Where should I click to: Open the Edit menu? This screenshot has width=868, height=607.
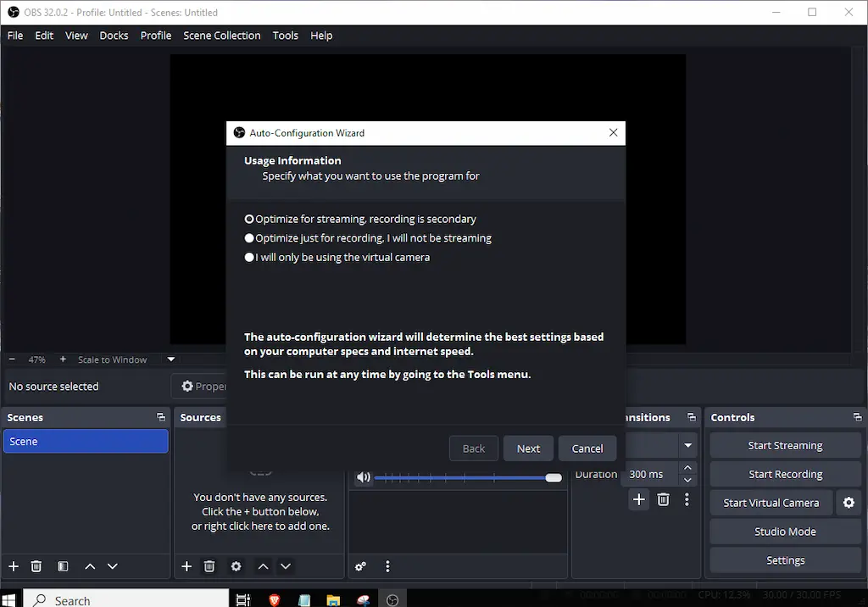44,36
